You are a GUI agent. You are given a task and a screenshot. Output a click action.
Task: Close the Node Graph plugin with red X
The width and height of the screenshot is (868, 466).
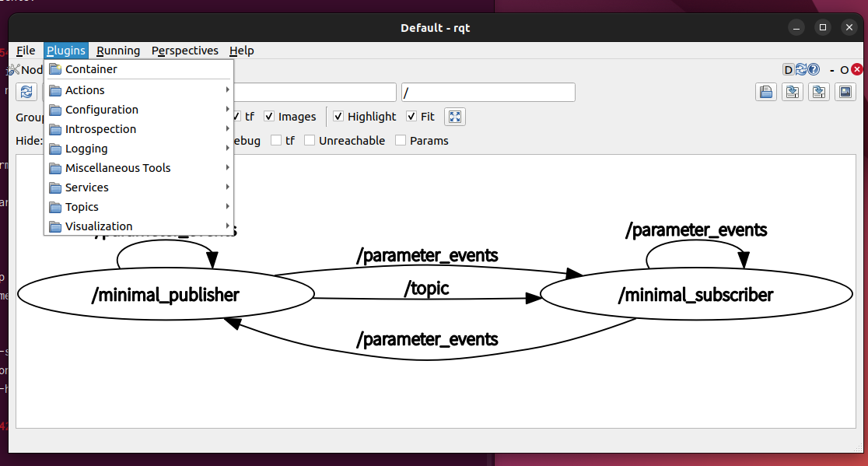[857, 70]
